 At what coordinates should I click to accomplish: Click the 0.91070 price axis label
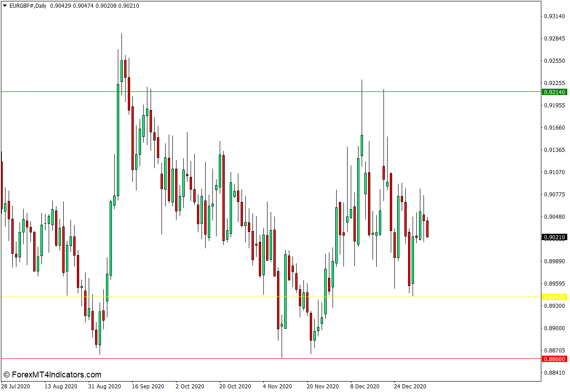[x=554, y=172]
